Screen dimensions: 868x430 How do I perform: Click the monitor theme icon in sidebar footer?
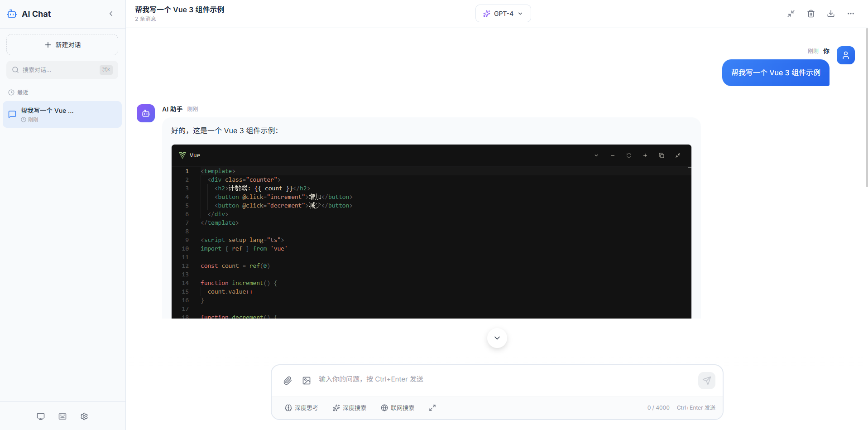(41, 416)
